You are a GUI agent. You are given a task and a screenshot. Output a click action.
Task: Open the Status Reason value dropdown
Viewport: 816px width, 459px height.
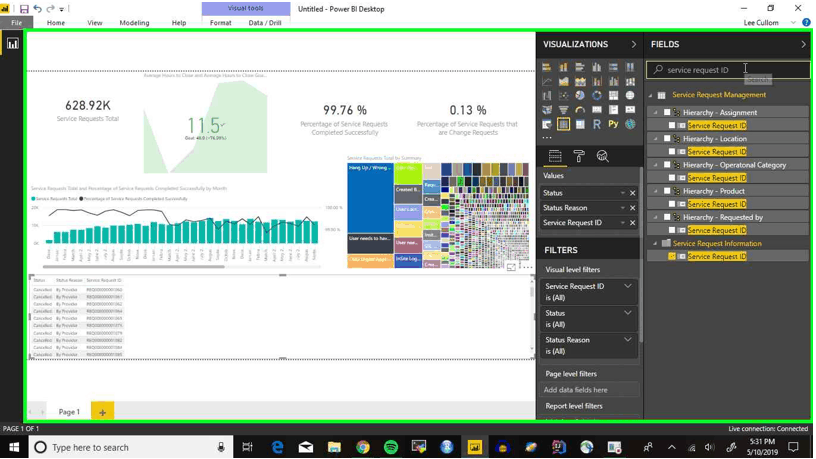coord(622,208)
